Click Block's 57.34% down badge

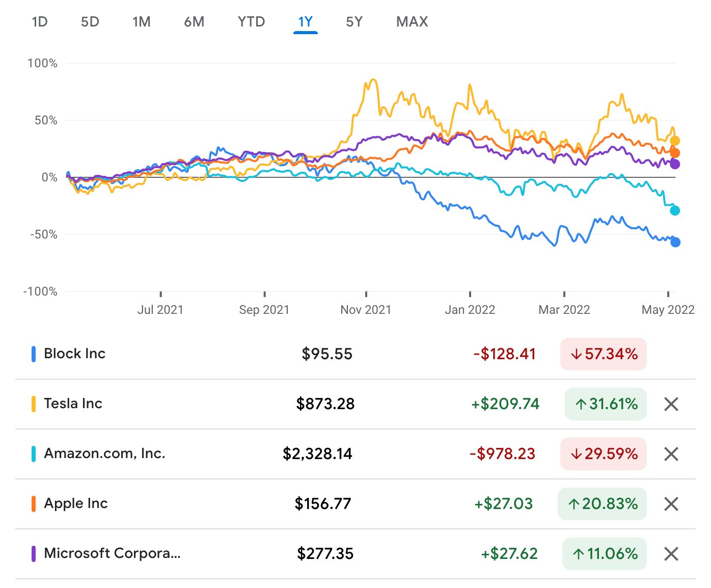click(604, 354)
